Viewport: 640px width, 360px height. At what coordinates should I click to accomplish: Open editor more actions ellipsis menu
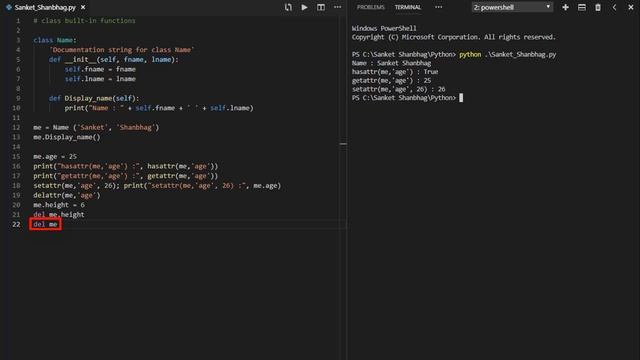338,7
